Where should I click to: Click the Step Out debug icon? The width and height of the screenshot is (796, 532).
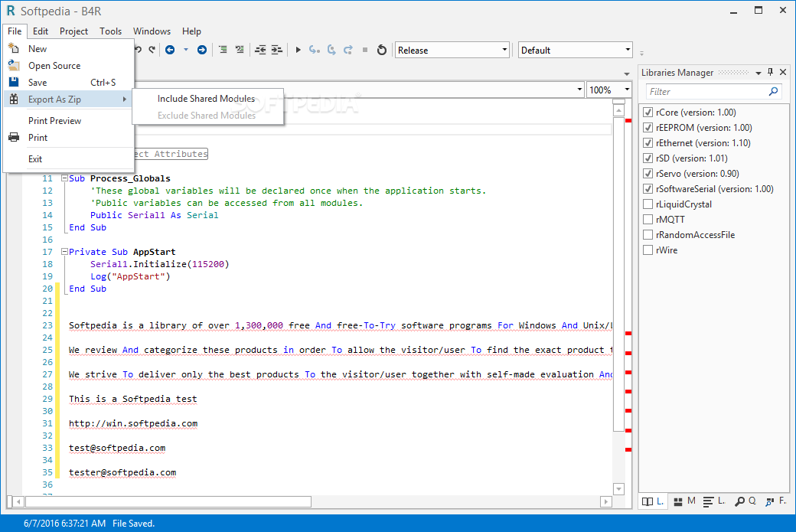pos(348,50)
